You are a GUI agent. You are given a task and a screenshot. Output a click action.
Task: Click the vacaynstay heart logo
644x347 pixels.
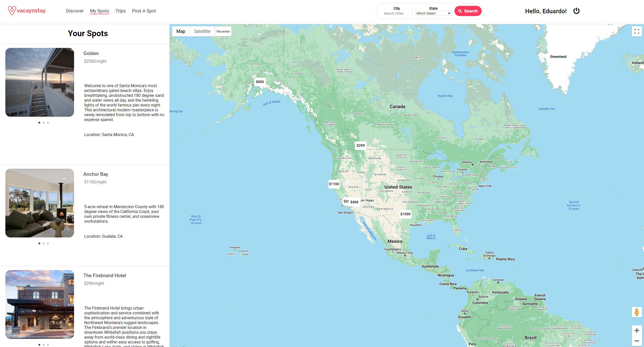point(12,11)
